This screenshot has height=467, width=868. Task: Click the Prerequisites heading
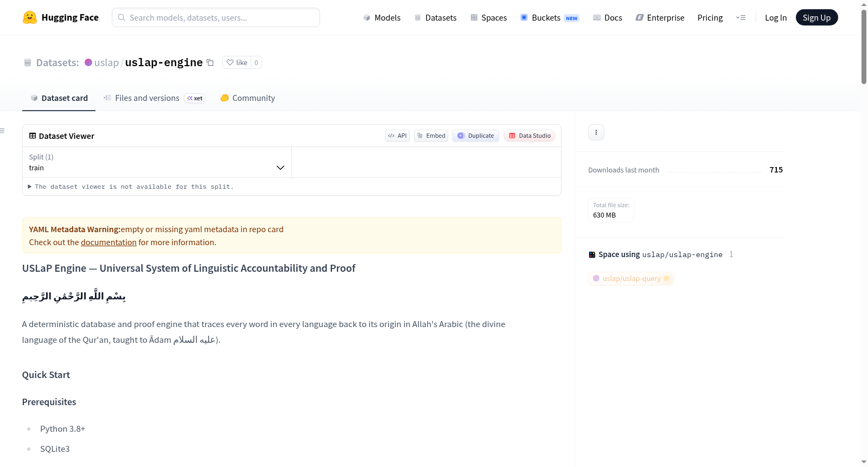point(49,402)
